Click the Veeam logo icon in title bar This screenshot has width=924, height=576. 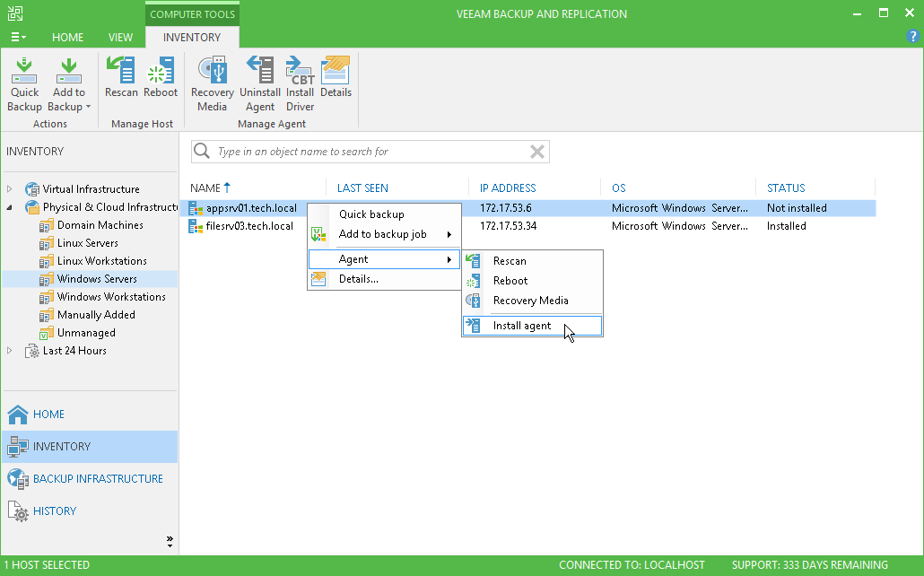point(15,13)
